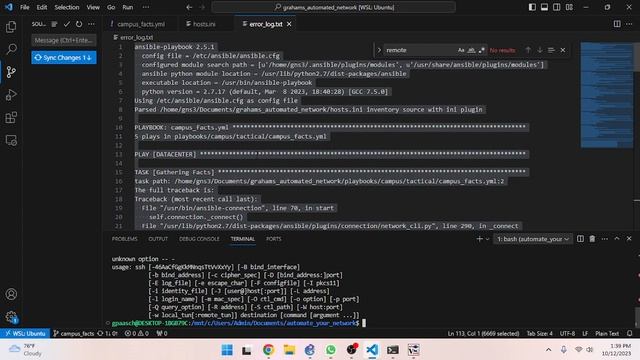Toggle primary side bar layout button
The width and height of the screenshot is (640, 360).
click(532, 7)
